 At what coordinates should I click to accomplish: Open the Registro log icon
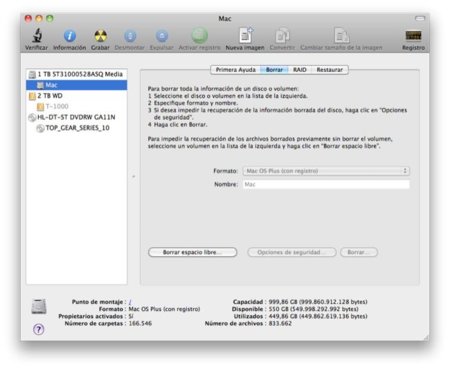(413, 35)
